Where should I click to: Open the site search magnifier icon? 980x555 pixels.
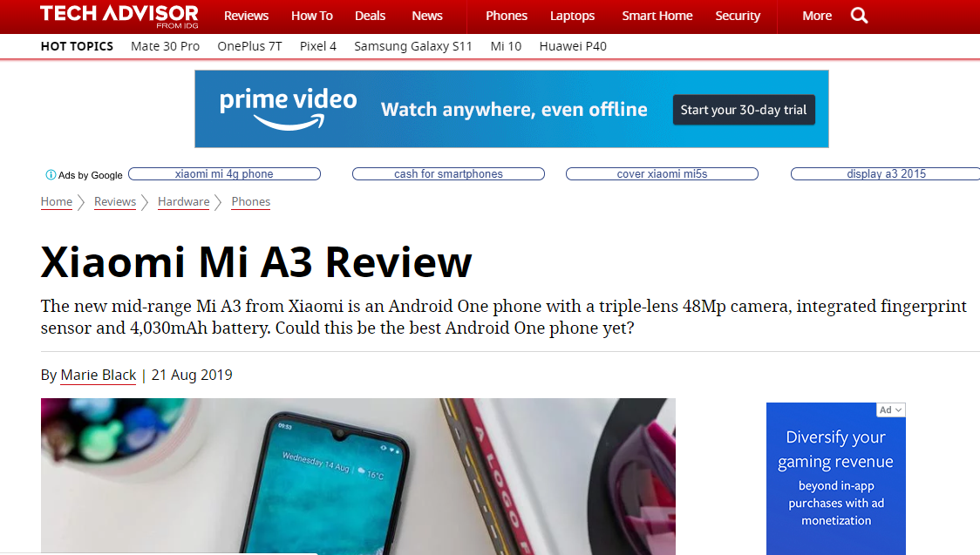(x=860, y=16)
